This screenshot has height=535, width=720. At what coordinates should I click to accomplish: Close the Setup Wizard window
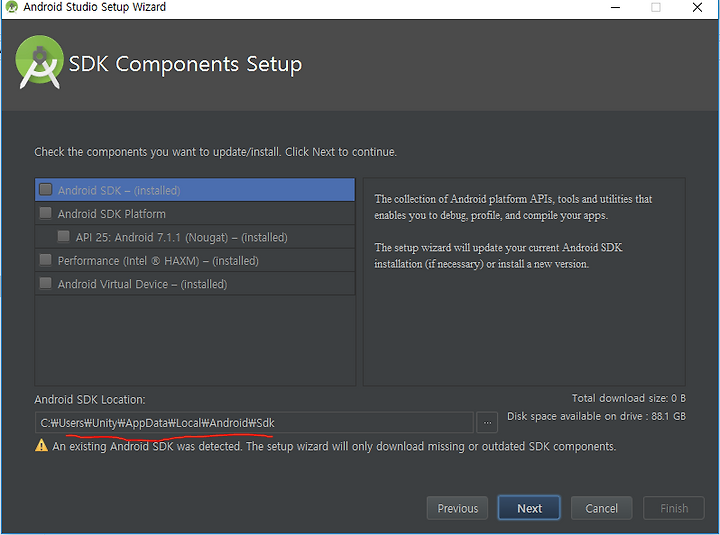click(x=697, y=7)
